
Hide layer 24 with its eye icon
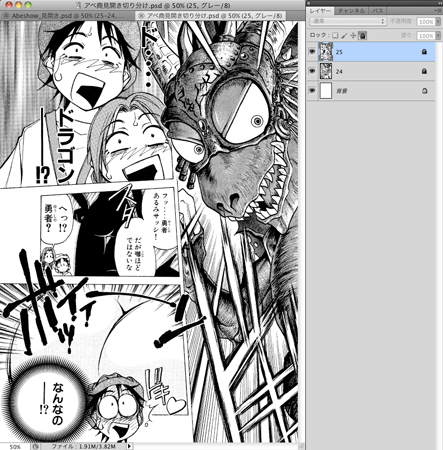[312, 71]
